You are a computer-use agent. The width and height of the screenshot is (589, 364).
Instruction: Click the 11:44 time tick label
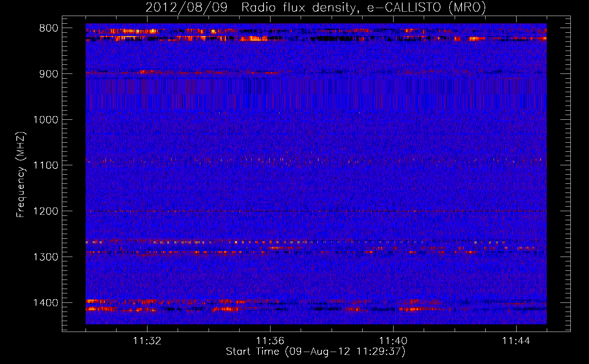click(x=516, y=341)
